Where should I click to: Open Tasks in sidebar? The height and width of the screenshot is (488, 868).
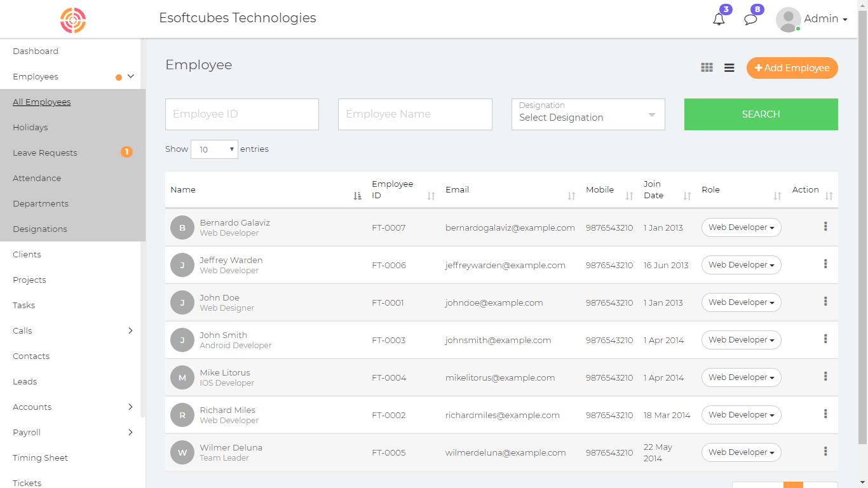click(x=24, y=305)
